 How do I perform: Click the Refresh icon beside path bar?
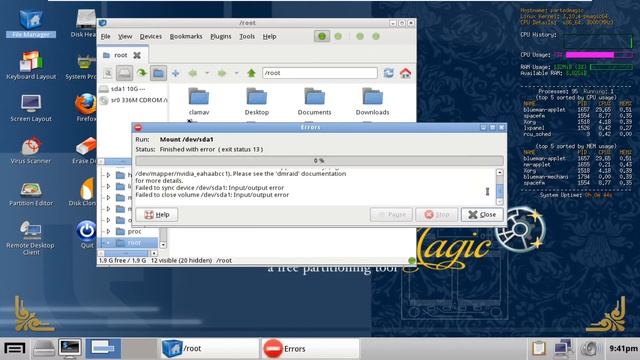[389, 73]
